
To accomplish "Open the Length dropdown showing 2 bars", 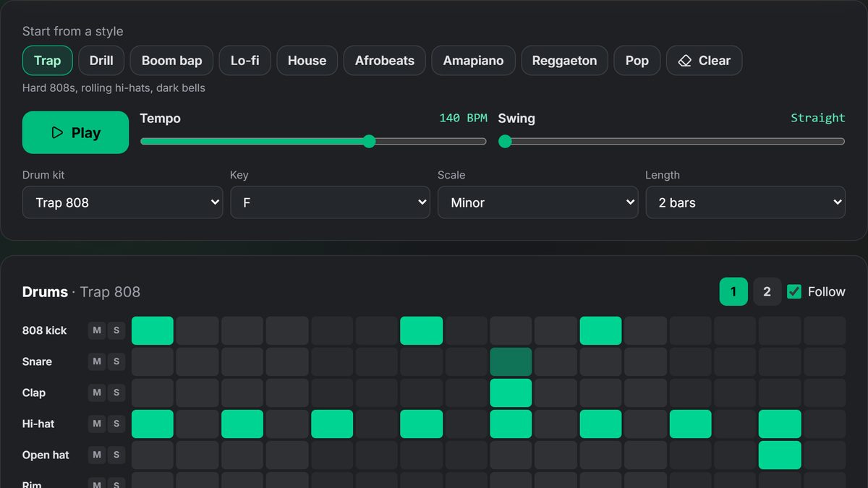I will [745, 202].
